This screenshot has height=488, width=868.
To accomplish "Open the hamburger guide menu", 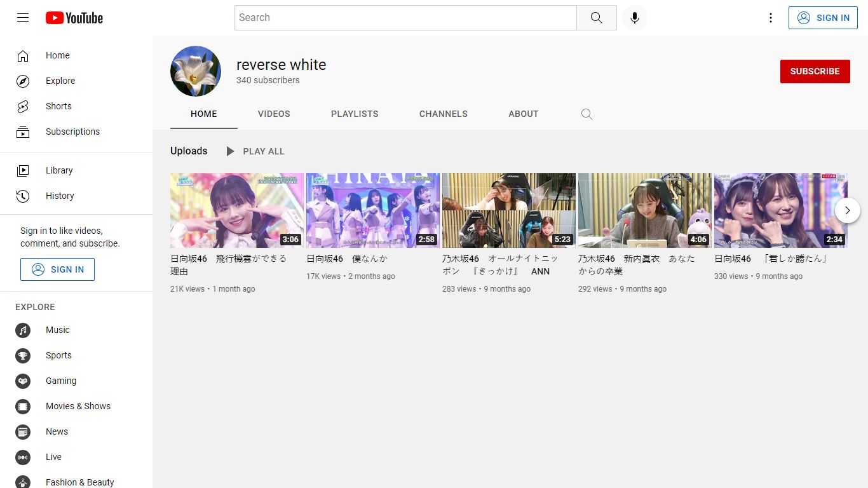I will tap(23, 18).
